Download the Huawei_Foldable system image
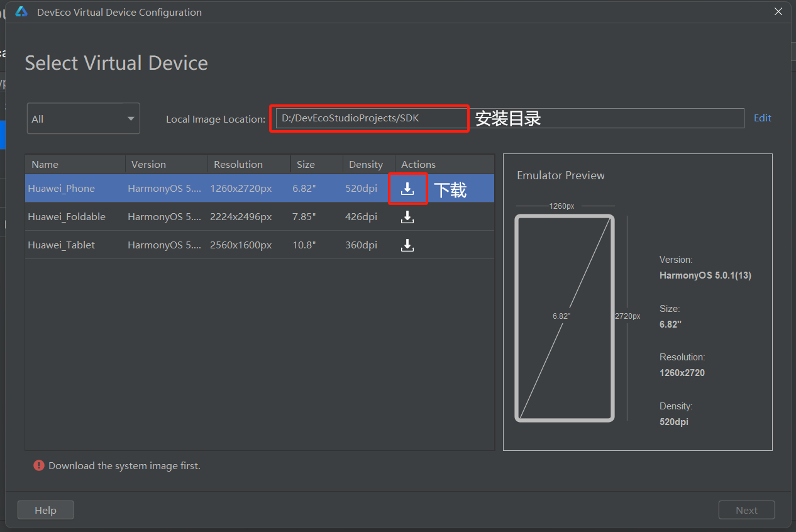This screenshot has width=796, height=532. point(407,217)
